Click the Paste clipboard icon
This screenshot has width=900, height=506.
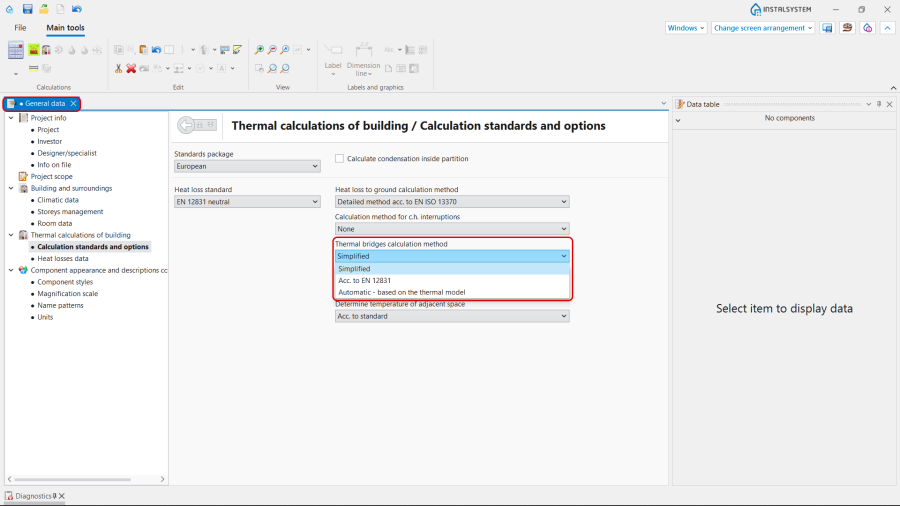[144, 50]
